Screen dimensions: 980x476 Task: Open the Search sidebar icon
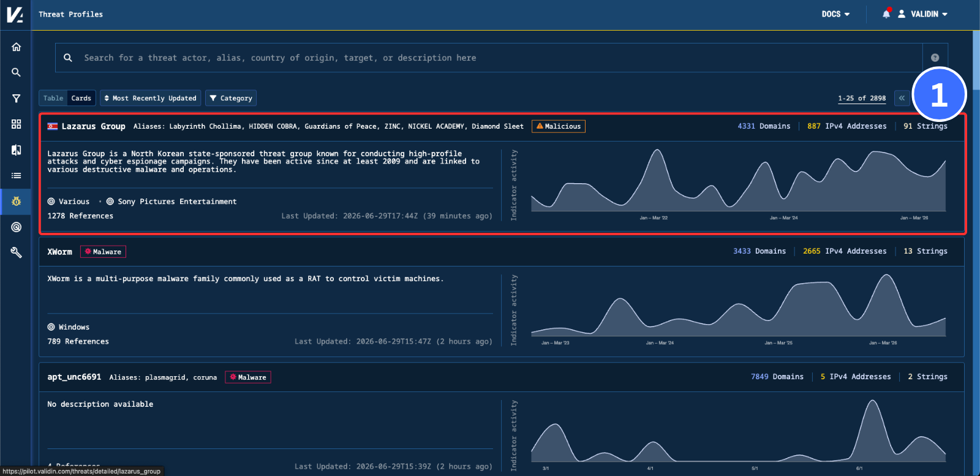coord(16,72)
